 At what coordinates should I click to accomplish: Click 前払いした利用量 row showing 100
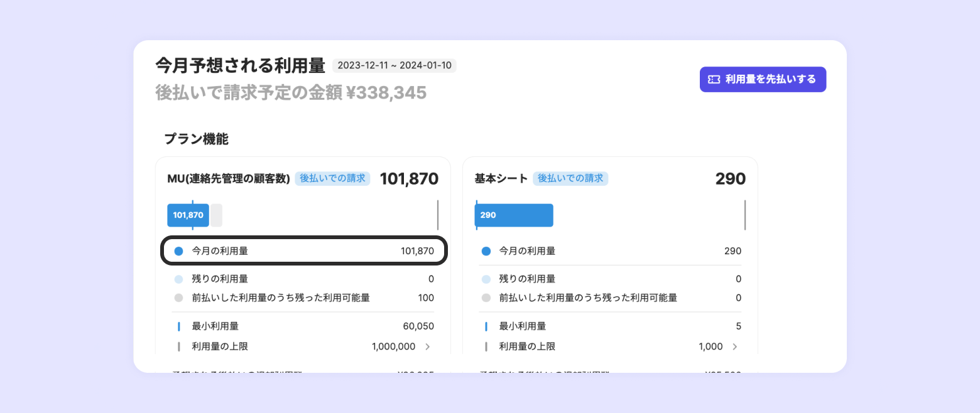tap(303, 298)
